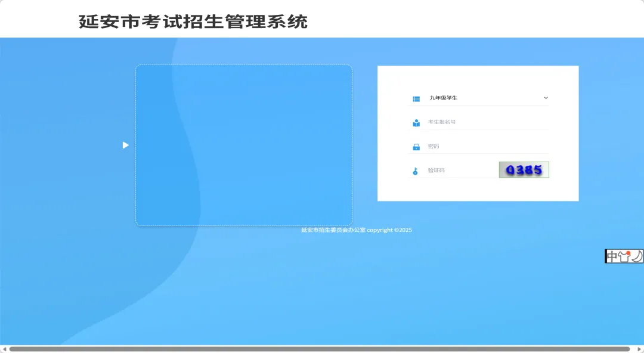Viewport: 644px width, 353px height.
Task: Click the white play triangle arrow
Action: (126, 145)
